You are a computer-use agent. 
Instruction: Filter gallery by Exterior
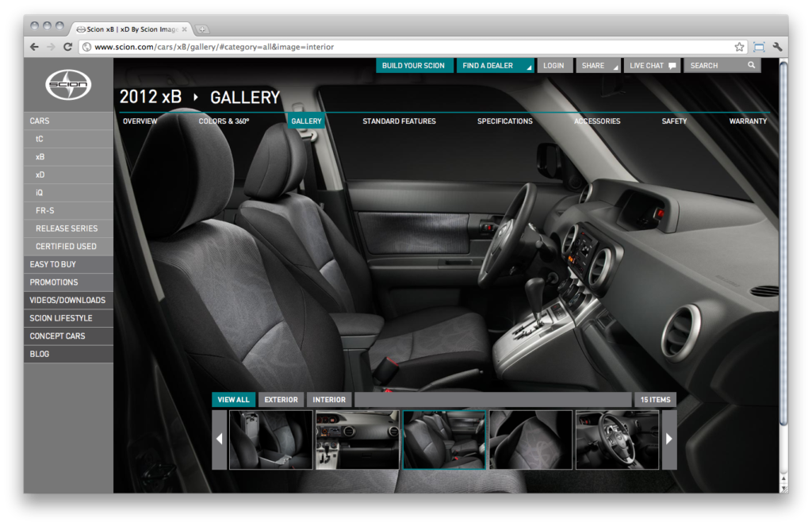coord(282,400)
